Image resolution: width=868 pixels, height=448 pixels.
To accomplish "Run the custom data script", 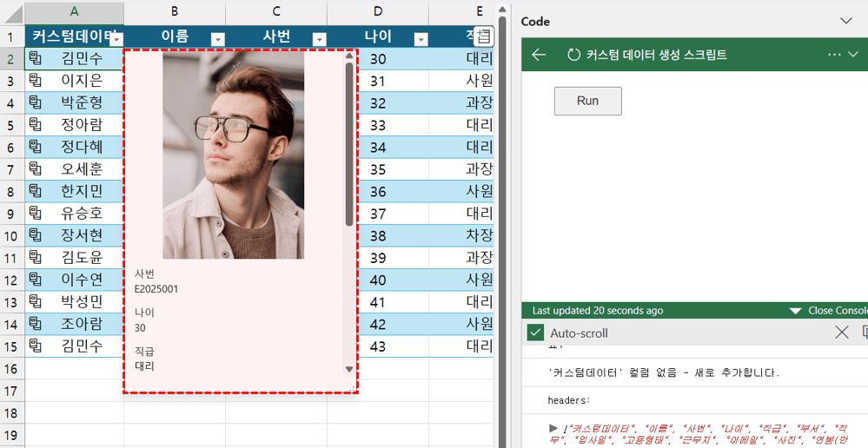I will click(x=587, y=101).
